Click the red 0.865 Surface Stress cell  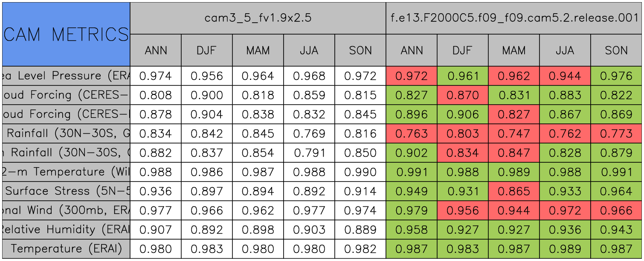[x=513, y=191]
